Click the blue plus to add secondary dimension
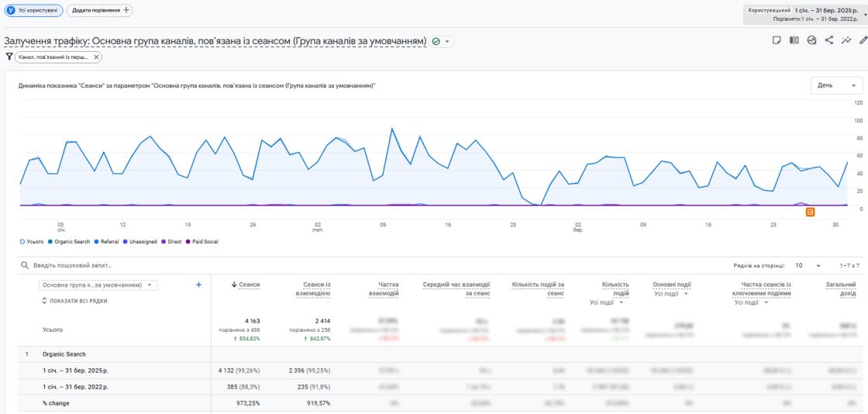The image size is (868, 414). coord(198,285)
